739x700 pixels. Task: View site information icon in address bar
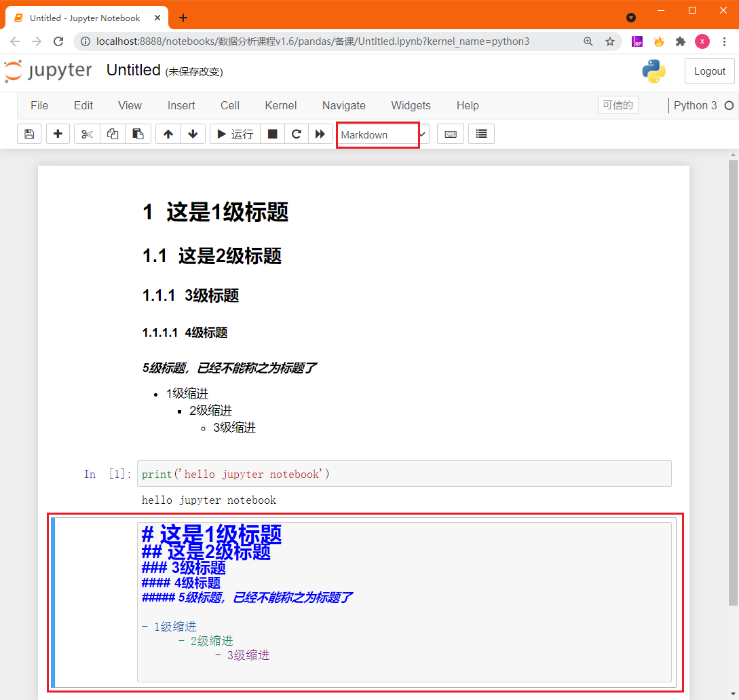[x=86, y=41]
